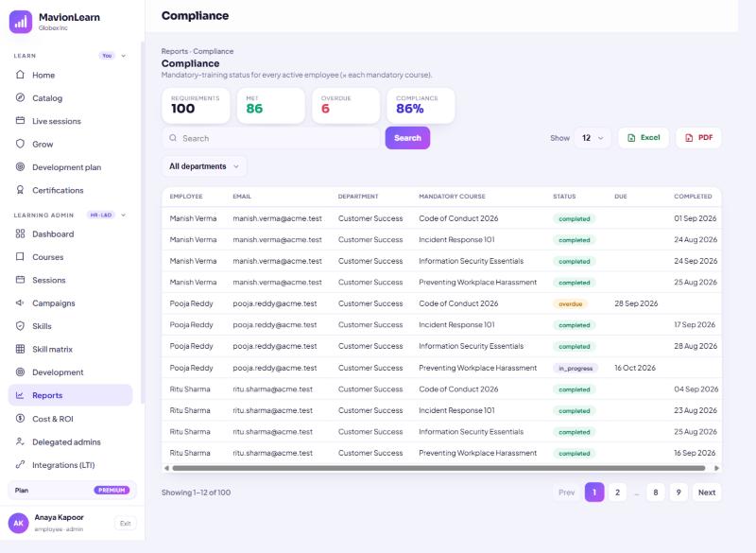This screenshot has height=553, width=756.
Task: Go to the Next page
Action: tap(706, 493)
